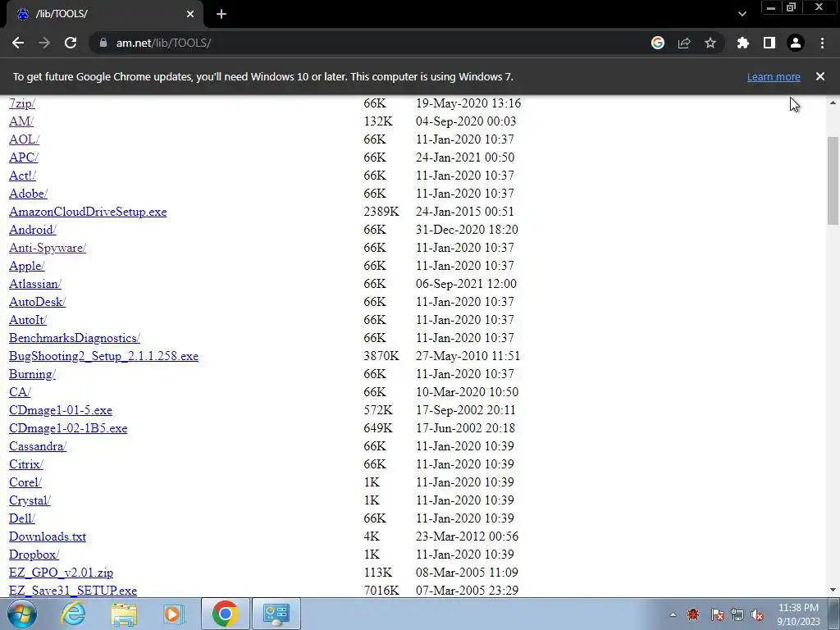Open the Adobe/ directory

coord(28,194)
